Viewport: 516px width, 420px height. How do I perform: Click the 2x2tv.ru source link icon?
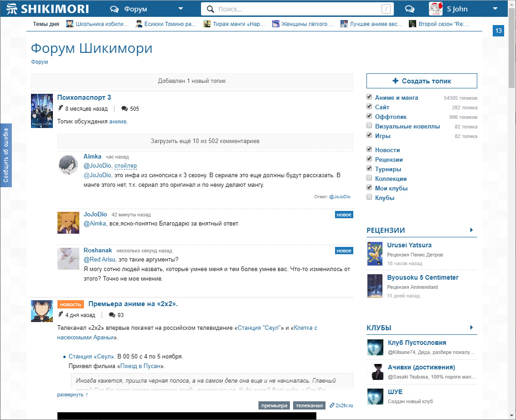tap(332, 405)
